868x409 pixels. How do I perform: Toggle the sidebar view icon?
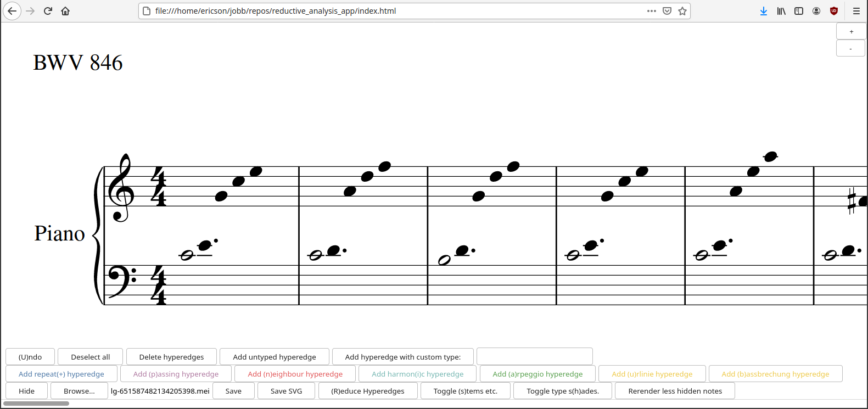point(799,11)
